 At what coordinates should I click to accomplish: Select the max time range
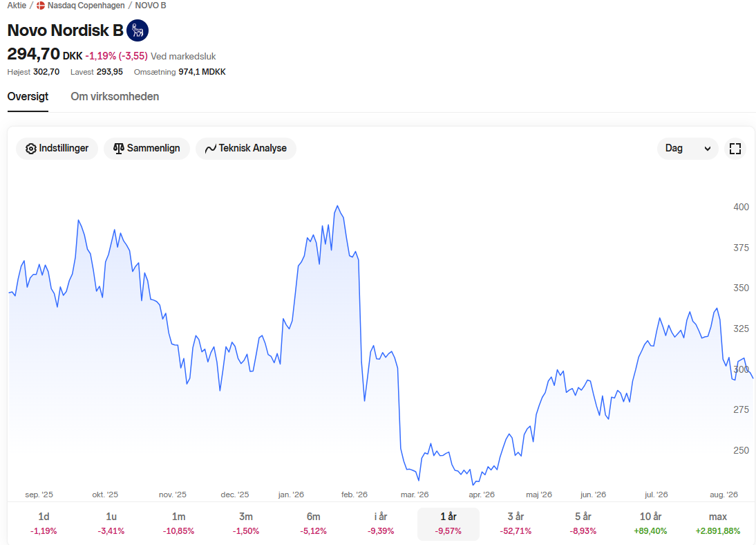718,524
